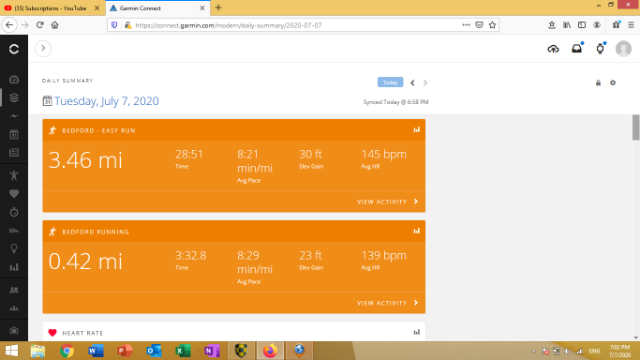Open the notifications inbox icon
Image resolution: width=640 pixels, height=360 pixels.
point(577,49)
